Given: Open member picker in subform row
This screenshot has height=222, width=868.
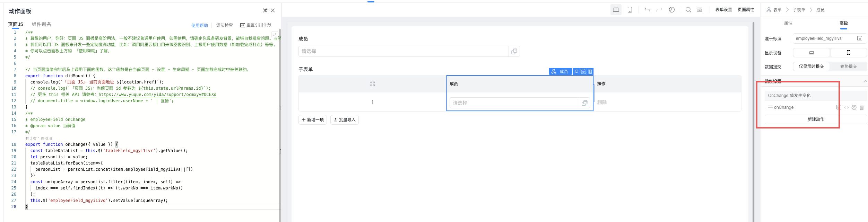Looking at the screenshot, I should click(x=584, y=103).
